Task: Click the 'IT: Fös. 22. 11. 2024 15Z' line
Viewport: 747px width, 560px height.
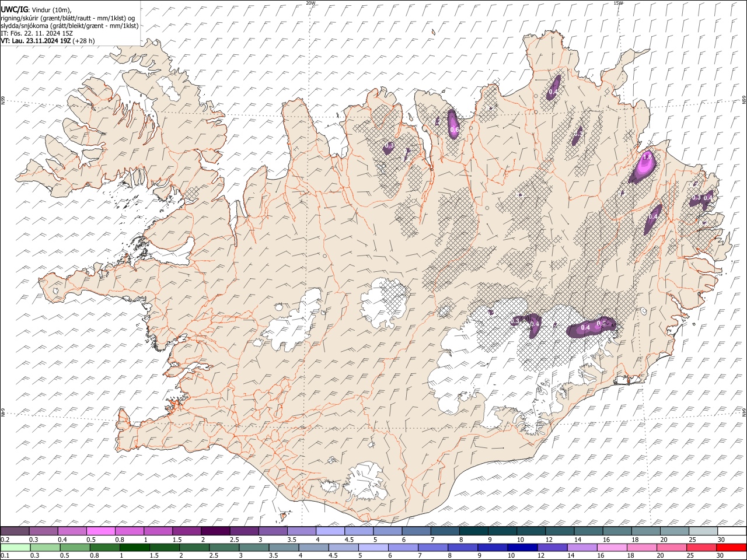Action: pos(37,33)
